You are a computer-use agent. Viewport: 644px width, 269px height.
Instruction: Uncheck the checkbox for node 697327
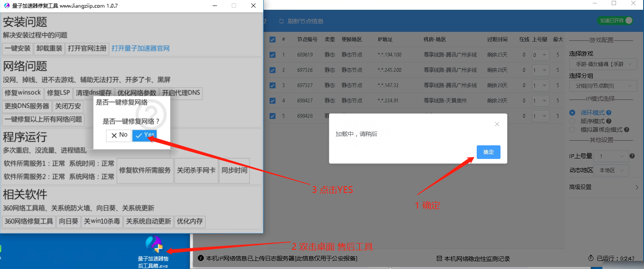(273, 85)
